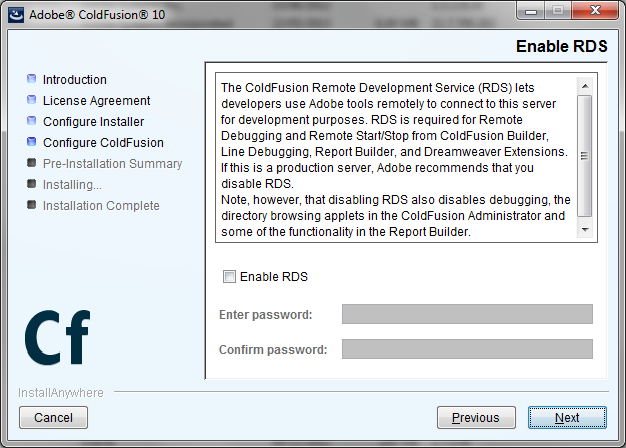The width and height of the screenshot is (626, 448).
Task: Select the Installing... step label
Action: (72, 185)
